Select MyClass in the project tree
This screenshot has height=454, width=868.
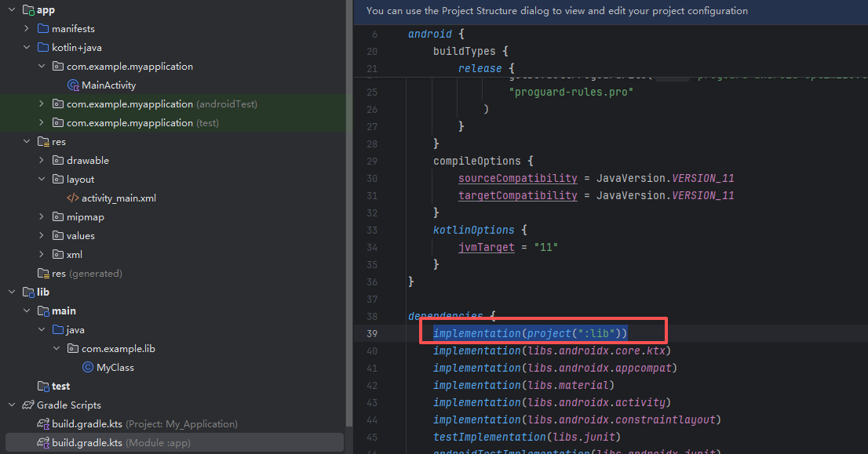coord(115,367)
